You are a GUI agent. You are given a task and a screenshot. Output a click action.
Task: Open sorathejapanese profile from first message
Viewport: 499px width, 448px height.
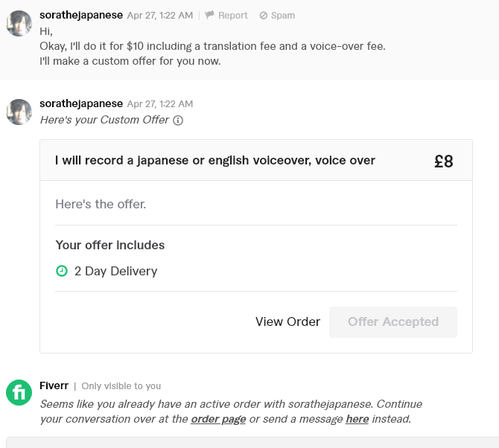coord(81,15)
